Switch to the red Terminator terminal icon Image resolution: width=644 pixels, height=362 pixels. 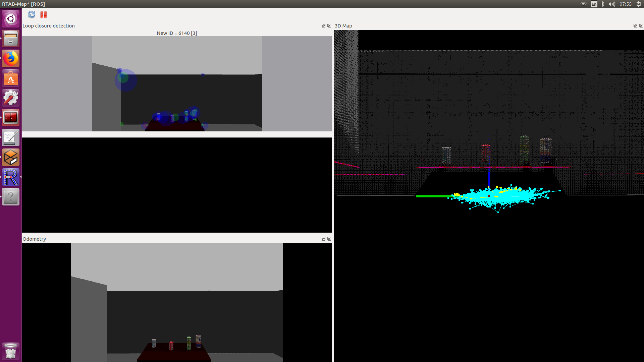[x=11, y=118]
